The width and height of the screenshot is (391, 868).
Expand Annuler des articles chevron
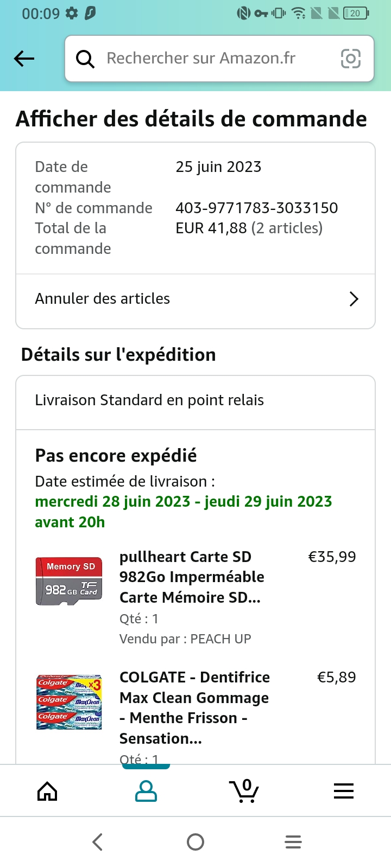point(354,299)
